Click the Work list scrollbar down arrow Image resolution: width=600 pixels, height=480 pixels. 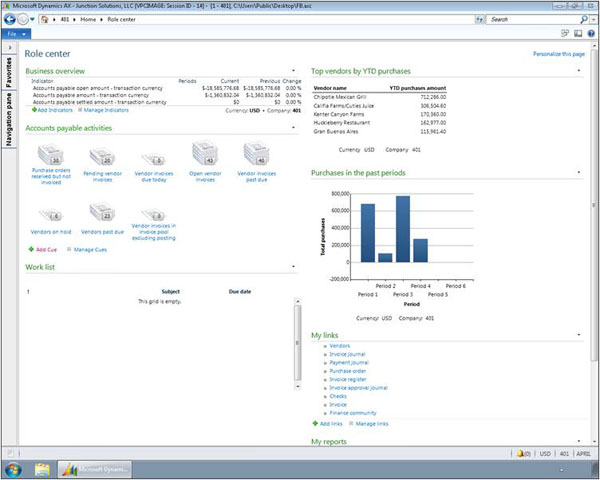[297, 386]
